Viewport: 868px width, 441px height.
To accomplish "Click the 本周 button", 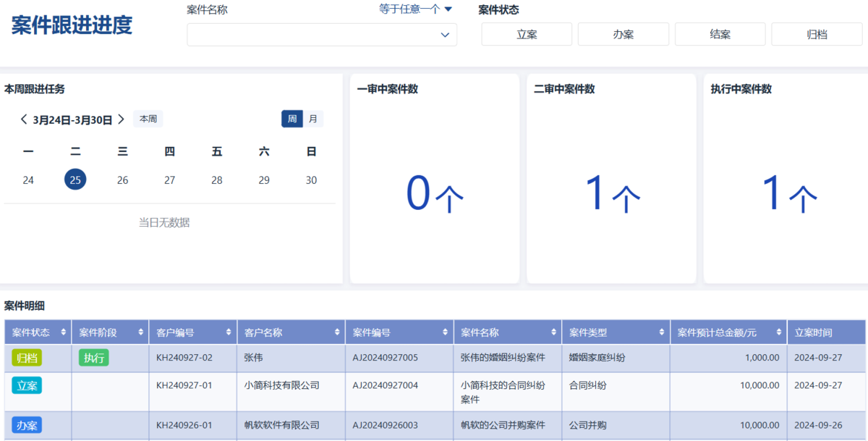I will [148, 119].
